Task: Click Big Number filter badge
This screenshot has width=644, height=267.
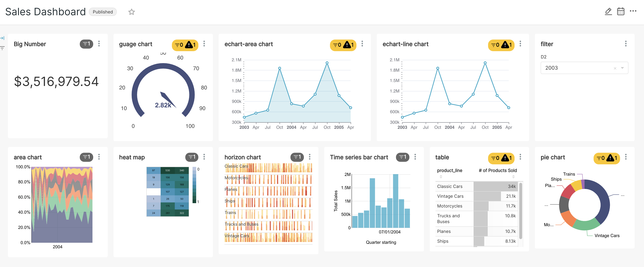Action: [86, 44]
